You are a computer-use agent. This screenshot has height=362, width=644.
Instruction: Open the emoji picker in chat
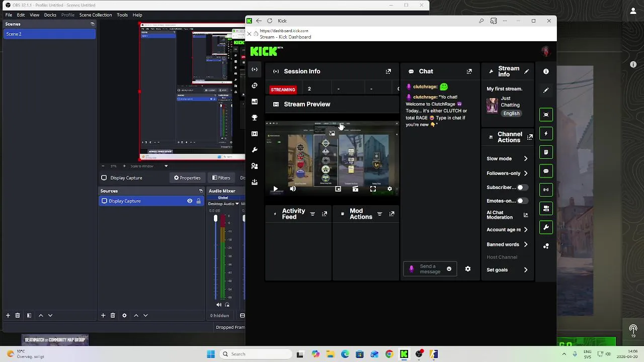pos(449,269)
